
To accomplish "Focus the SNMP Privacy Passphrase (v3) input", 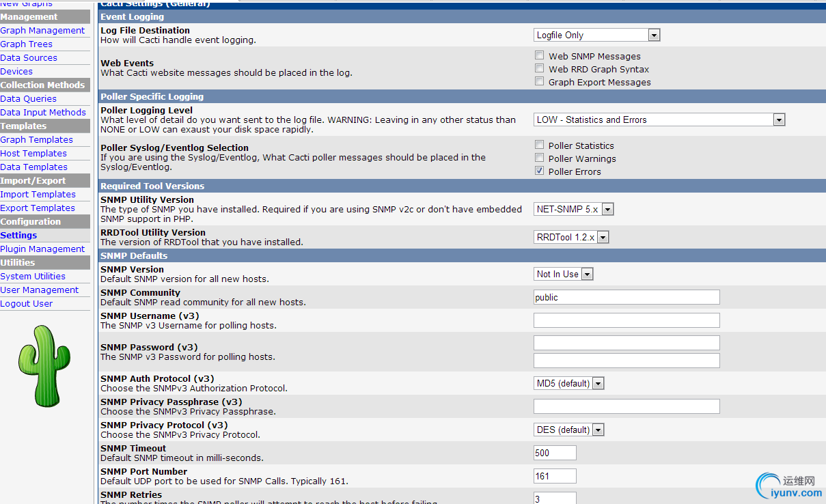I will coord(627,406).
